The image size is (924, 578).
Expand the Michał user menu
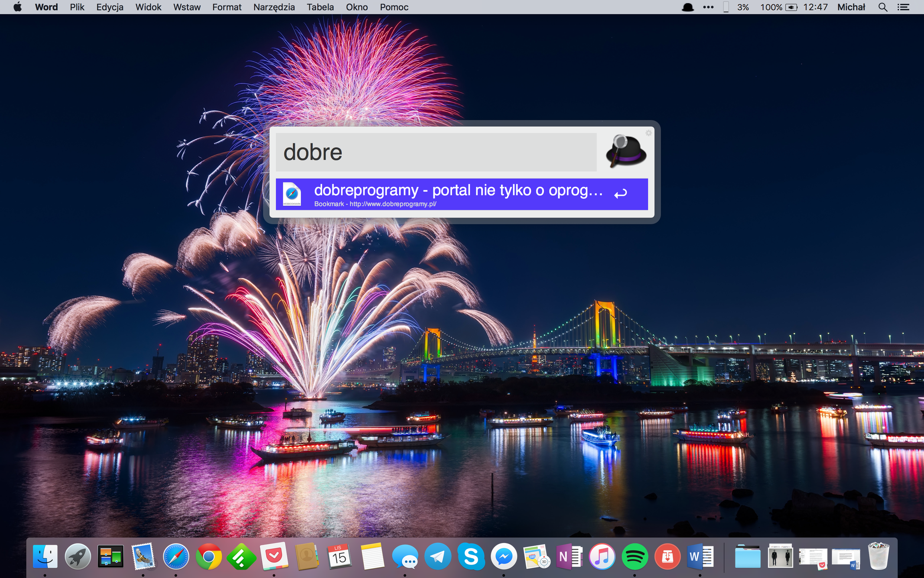[x=851, y=7]
